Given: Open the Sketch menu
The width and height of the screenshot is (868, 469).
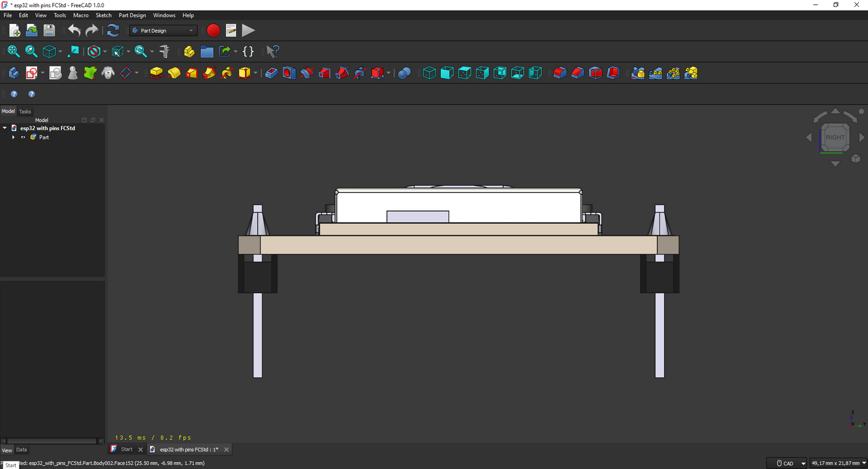Looking at the screenshot, I should (104, 16).
